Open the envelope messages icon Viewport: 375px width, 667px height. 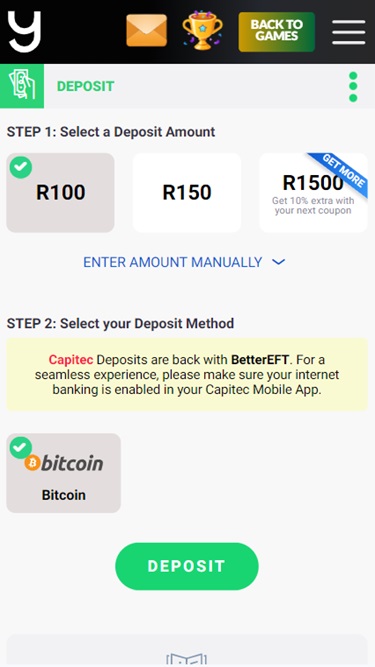pyautogui.click(x=146, y=31)
